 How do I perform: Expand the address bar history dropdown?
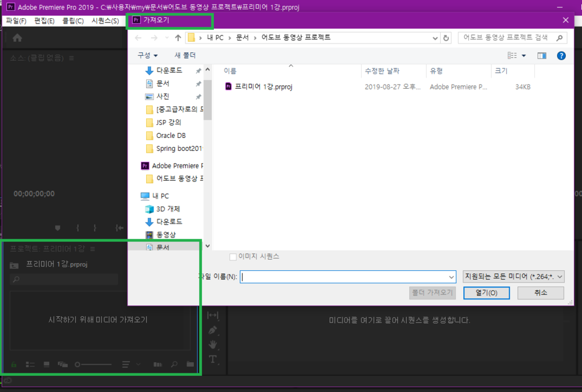[x=435, y=38]
